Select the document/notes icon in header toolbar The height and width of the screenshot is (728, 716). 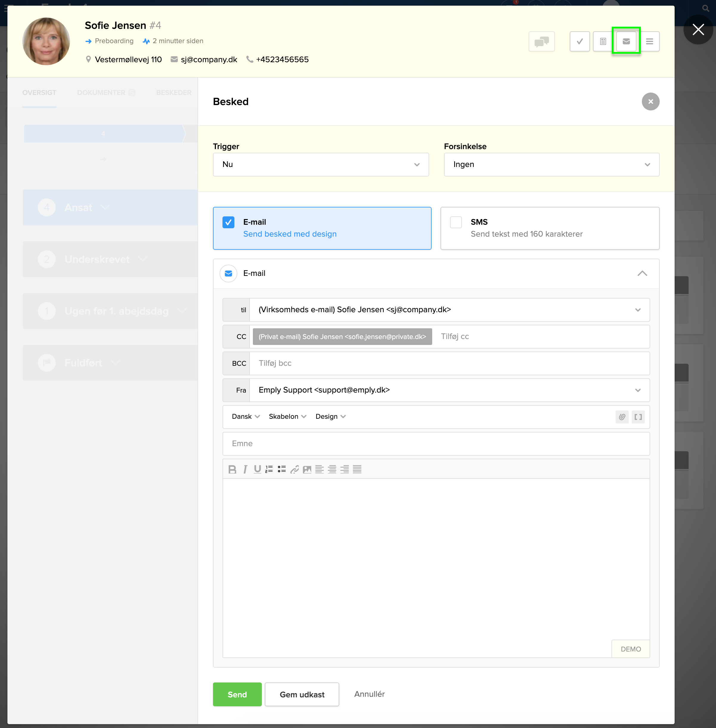point(603,41)
